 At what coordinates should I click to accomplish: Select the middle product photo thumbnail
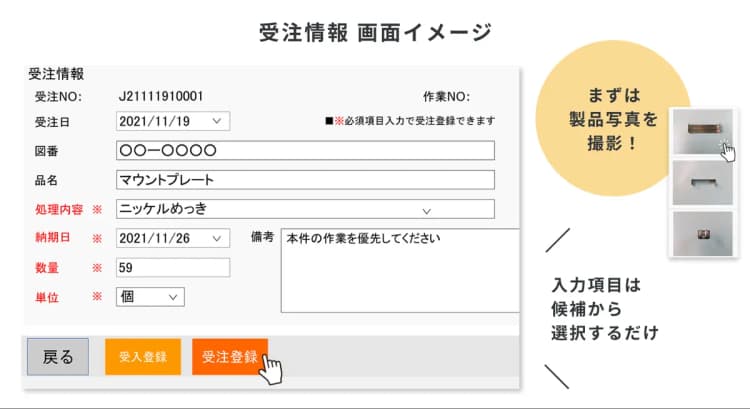point(701,183)
